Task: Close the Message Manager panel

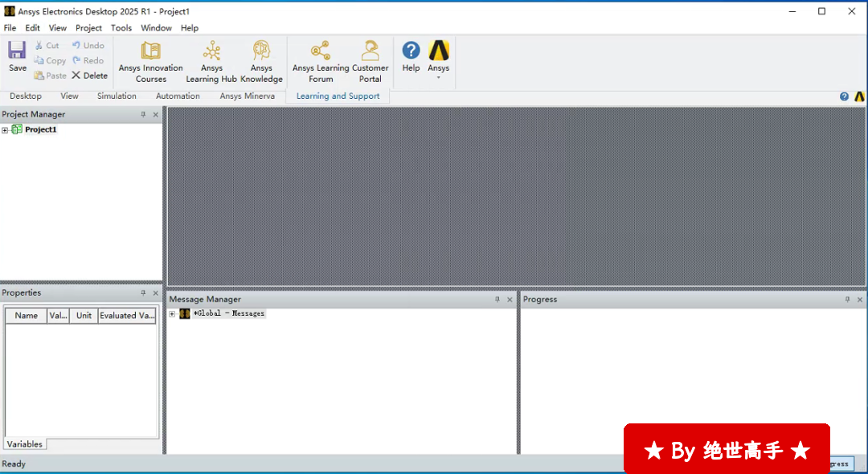Action: coord(510,299)
